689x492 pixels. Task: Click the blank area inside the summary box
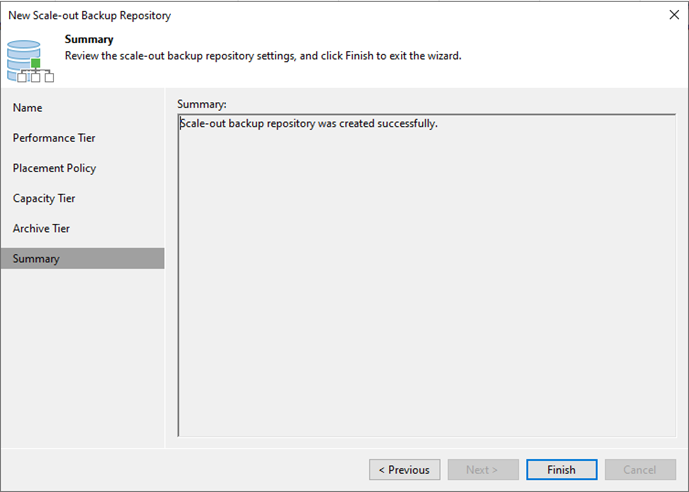[x=427, y=286]
